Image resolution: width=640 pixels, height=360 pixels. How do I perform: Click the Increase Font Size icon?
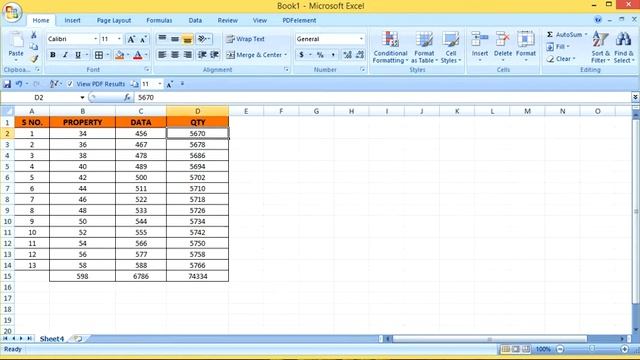131,39
